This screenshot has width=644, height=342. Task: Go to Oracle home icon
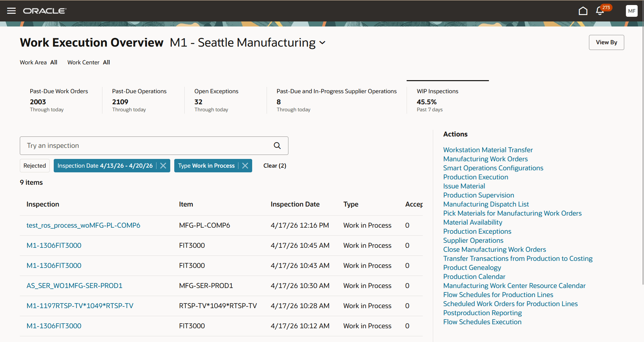click(583, 11)
